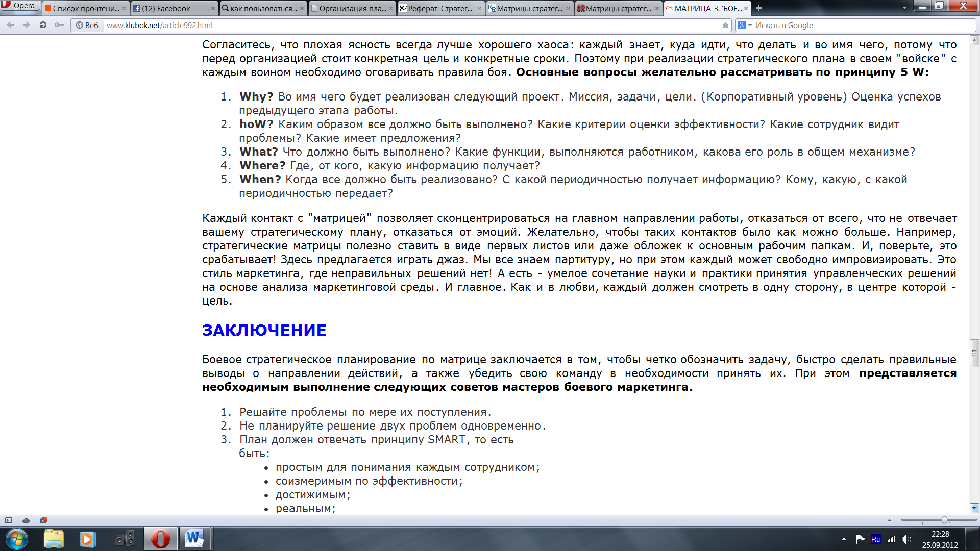Image resolution: width=980 pixels, height=551 pixels.
Task: Click the text 'Не планируйте решение двух проблем одновременно.'
Action: click(x=393, y=426)
